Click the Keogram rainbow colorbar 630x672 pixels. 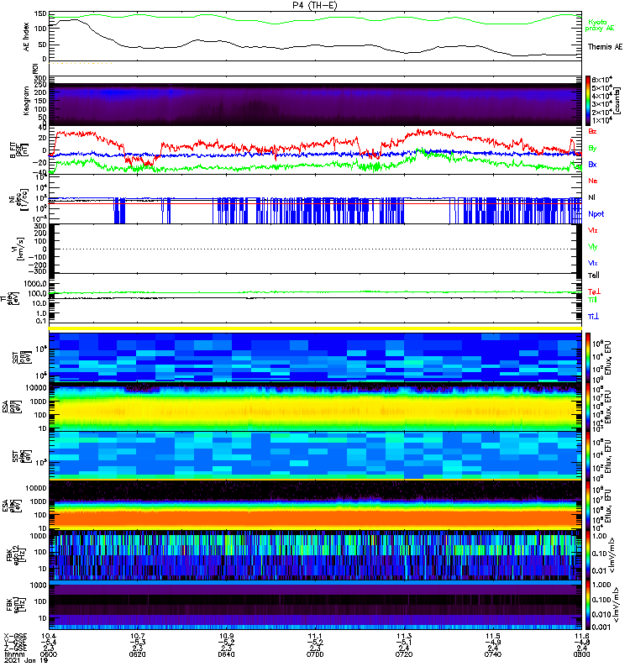tap(588, 101)
